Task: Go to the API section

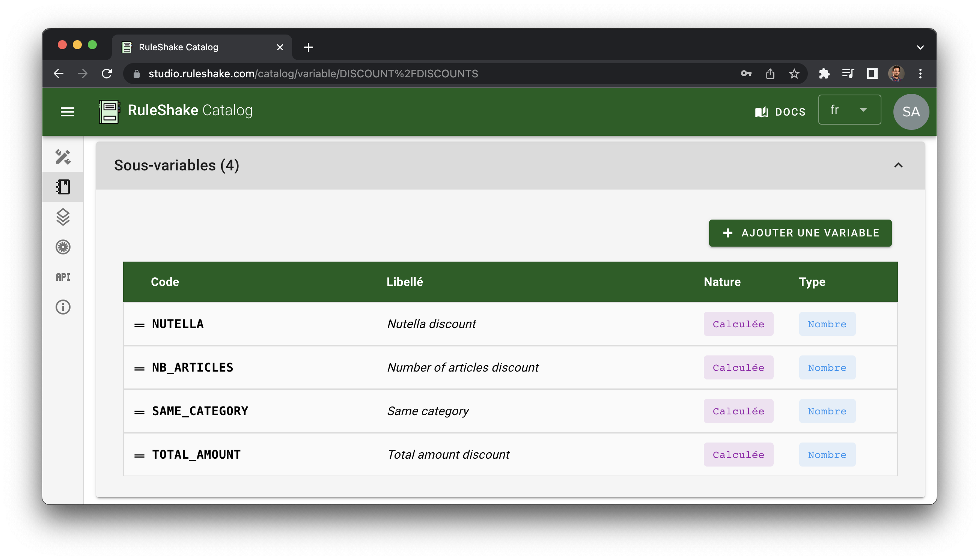Action: [x=63, y=277]
